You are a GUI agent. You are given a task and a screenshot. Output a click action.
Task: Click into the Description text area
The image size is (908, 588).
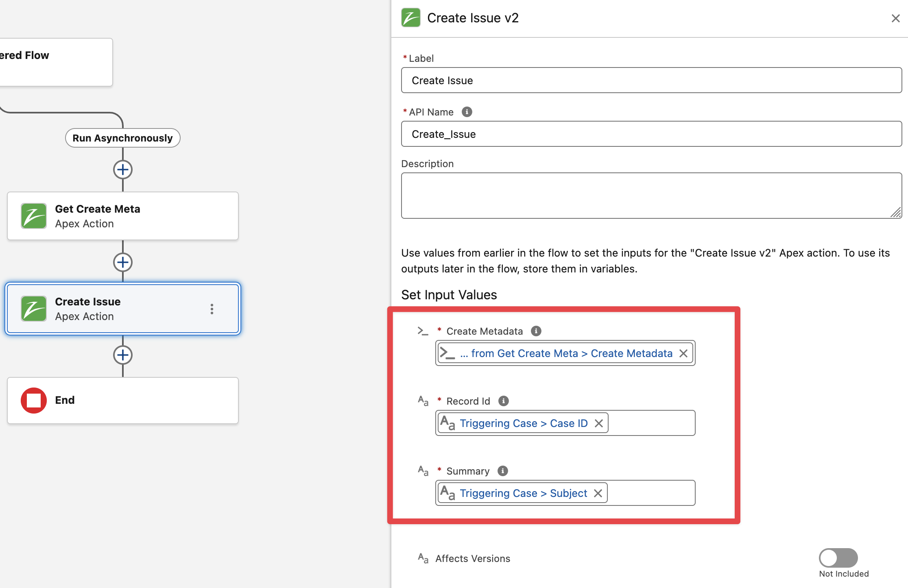651,196
